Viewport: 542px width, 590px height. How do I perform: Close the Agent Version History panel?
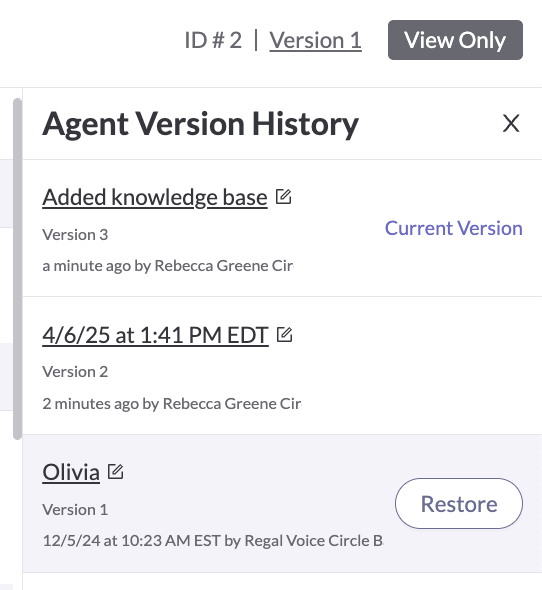point(511,123)
